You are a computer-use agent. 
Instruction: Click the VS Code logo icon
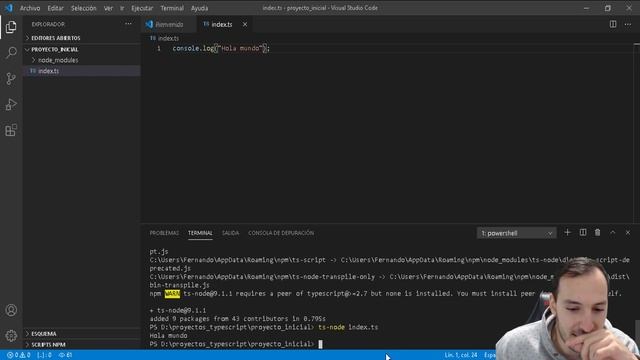9,8
